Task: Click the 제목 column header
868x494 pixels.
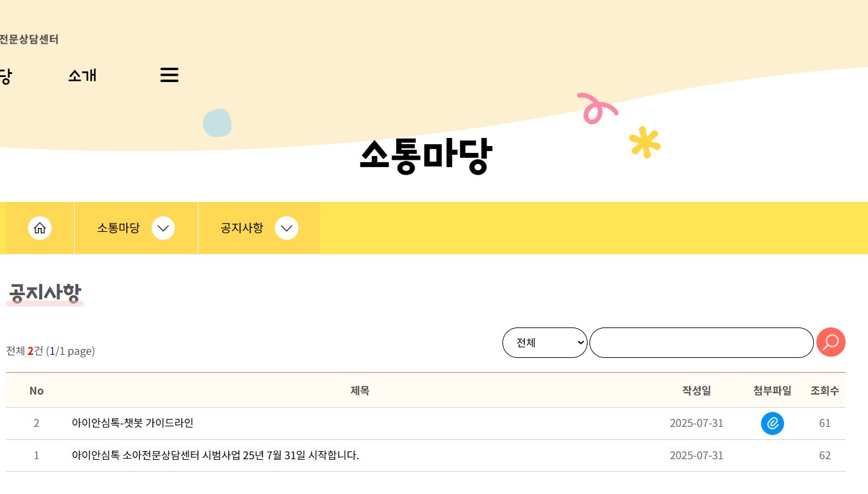Action: tap(360, 390)
